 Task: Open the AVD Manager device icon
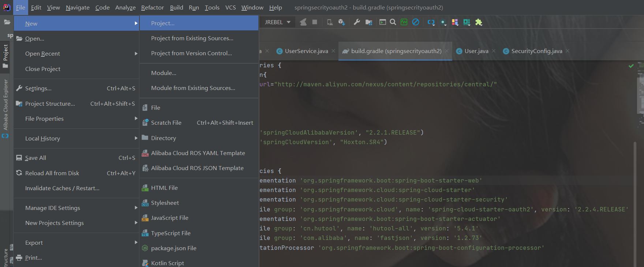tap(330, 22)
